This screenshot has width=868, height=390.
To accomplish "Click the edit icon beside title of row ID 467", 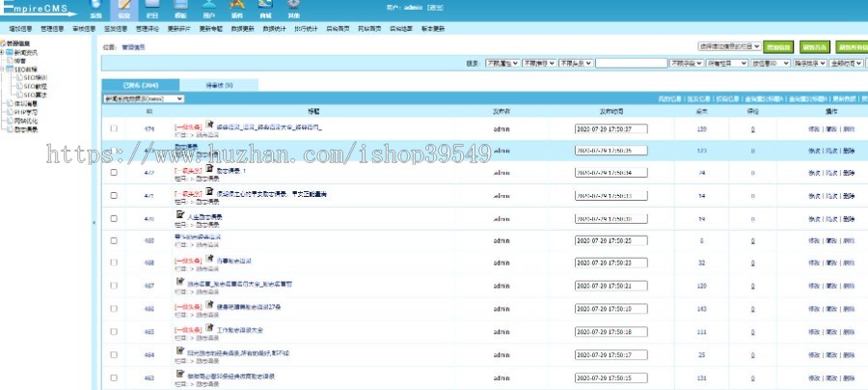I will [180, 282].
